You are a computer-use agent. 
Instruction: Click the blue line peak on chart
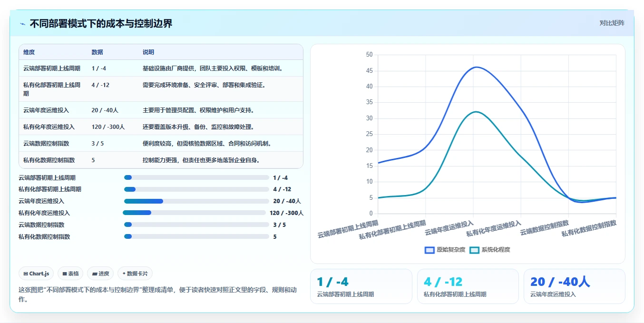tap(476, 67)
